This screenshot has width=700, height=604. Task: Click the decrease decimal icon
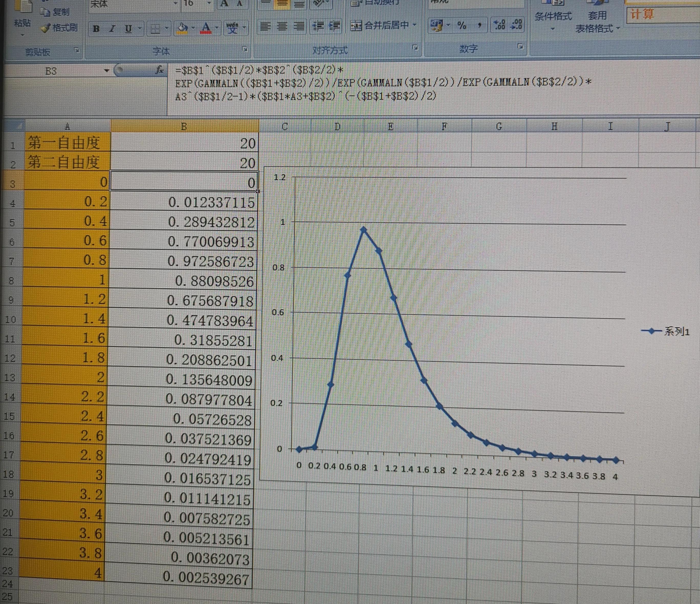pyautogui.click(x=517, y=25)
